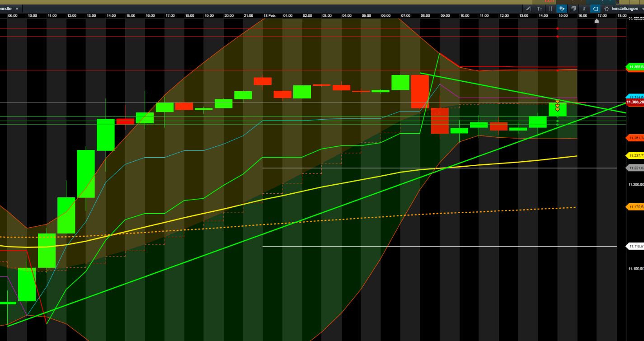The height and width of the screenshot is (341, 644).
Task: Click the yellow 11.237,77 price marker
Action: [635, 155]
